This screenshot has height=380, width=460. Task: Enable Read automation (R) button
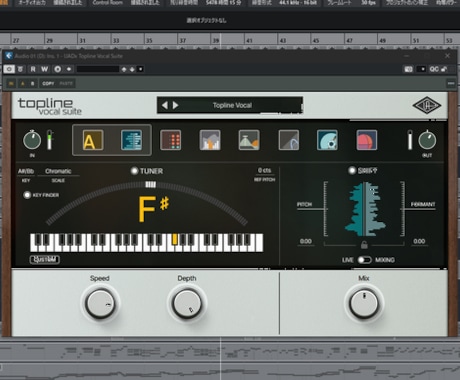[x=33, y=69]
